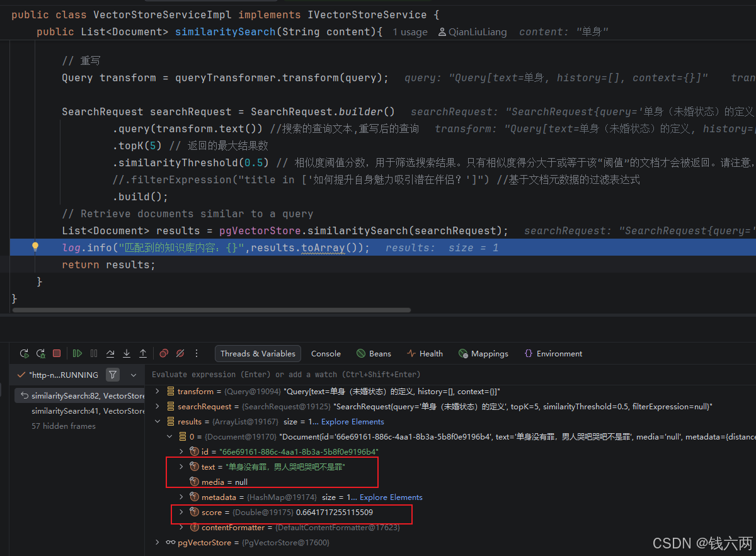The height and width of the screenshot is (556, 756).
Task: Click the id value string '66e69161-886c...'
Action: (299, 451)
